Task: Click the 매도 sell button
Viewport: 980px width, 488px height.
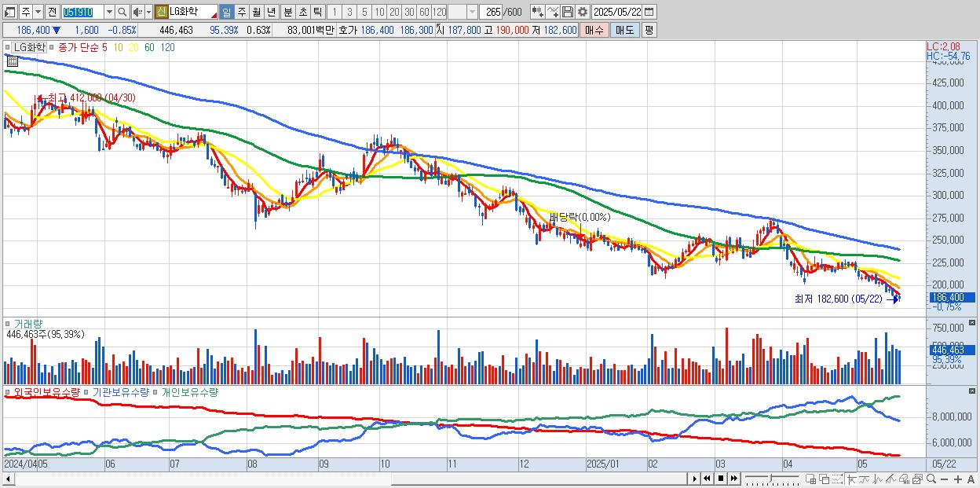Action: pyautogui.click(x=625, y=30)
